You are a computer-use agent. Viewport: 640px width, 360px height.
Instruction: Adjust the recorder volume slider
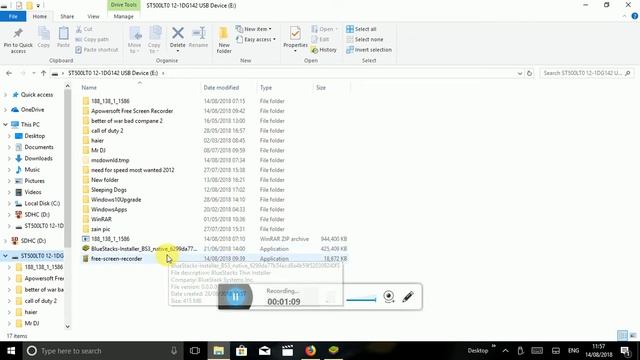click(361, 300)
